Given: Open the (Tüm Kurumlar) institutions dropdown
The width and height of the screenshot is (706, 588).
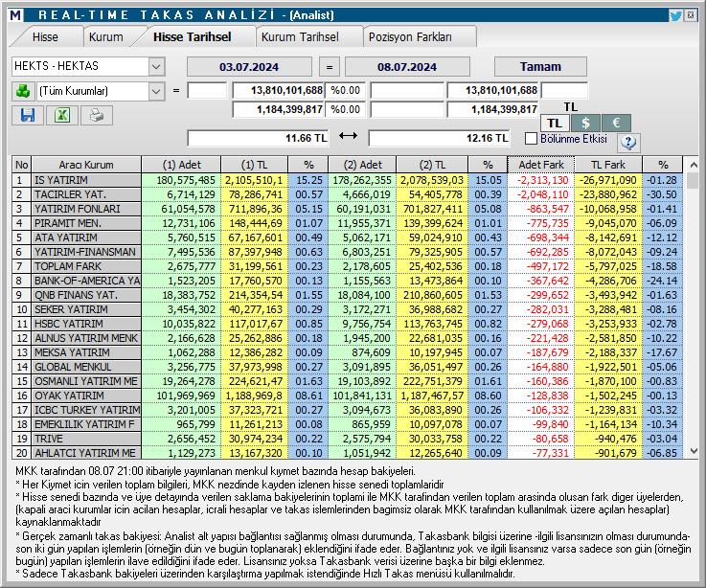Looking at the screenshot, I should click(156, 91).
